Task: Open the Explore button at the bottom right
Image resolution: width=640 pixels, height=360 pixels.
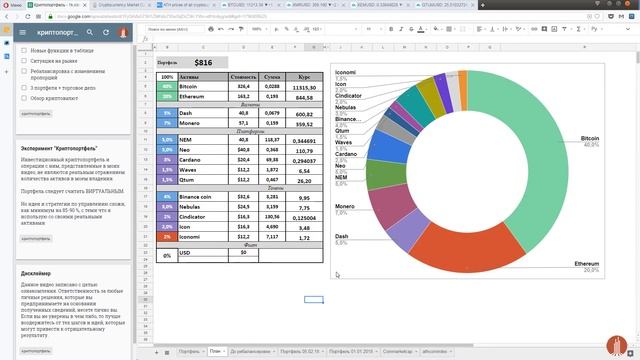Action: [x=631, y=353]
